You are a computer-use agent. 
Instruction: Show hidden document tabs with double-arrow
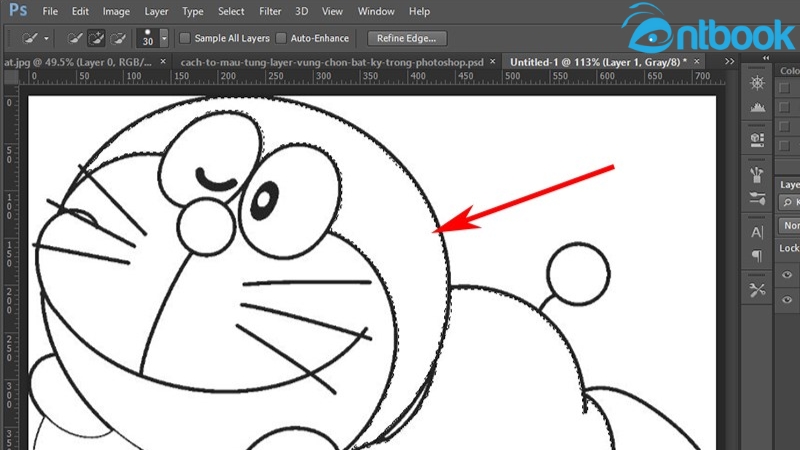730,61
